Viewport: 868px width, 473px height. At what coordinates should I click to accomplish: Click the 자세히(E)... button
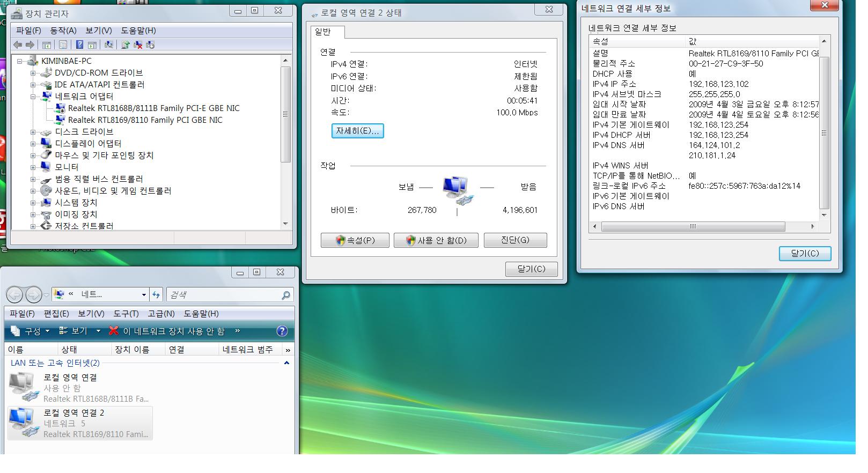[357, 131]
